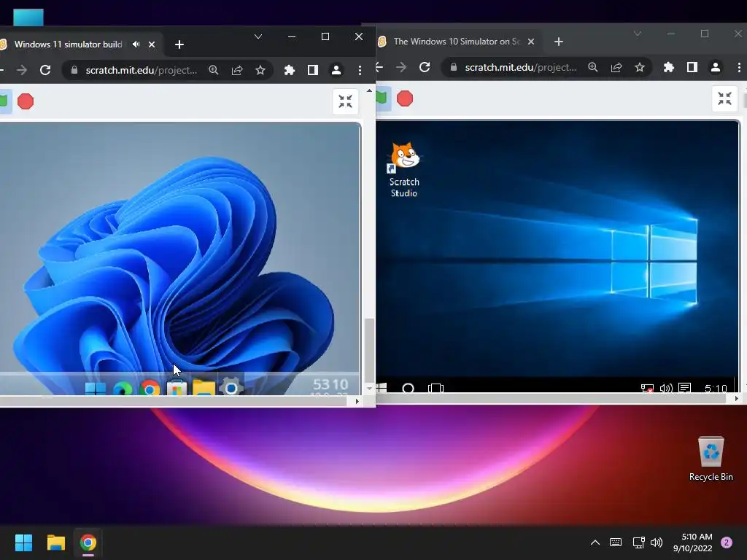The width and height of the screenshot is (747, 560).
Task: Open touch keyboard icon in system tray
Action: [x=616, y=542]
